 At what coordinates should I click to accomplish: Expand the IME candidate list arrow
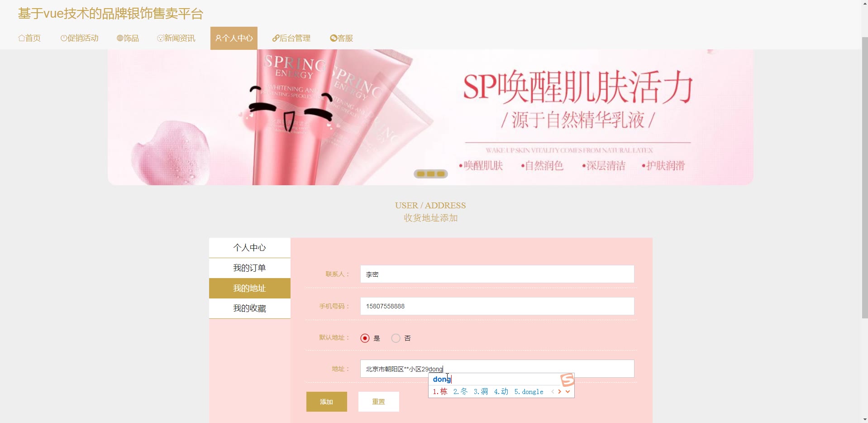tap(568, 392)
